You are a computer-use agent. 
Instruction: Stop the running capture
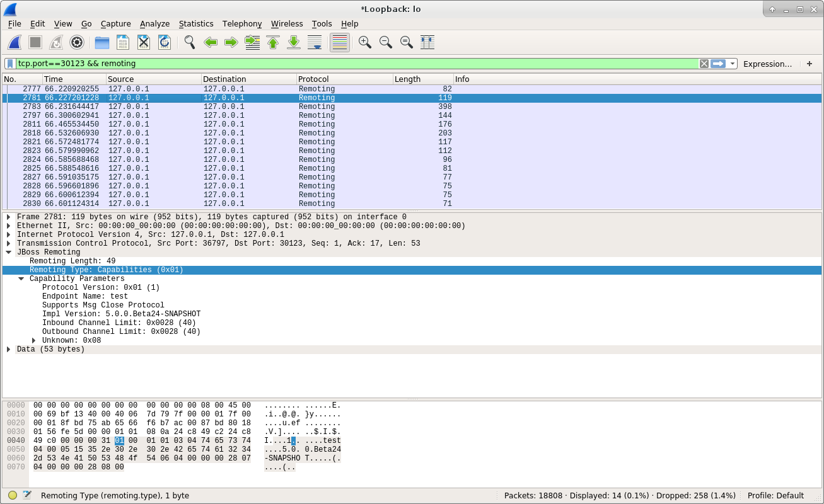35,42
